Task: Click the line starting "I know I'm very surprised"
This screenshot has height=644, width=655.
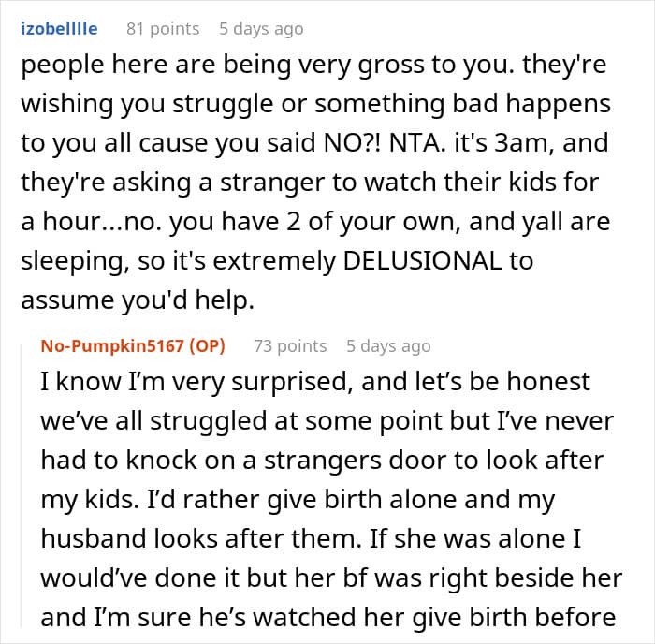Action: click(315, 382)
